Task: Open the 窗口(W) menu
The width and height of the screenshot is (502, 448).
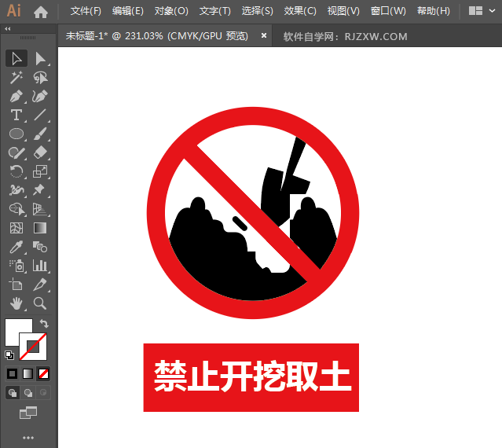Action: pyautogui.click(x=388, y=11)
